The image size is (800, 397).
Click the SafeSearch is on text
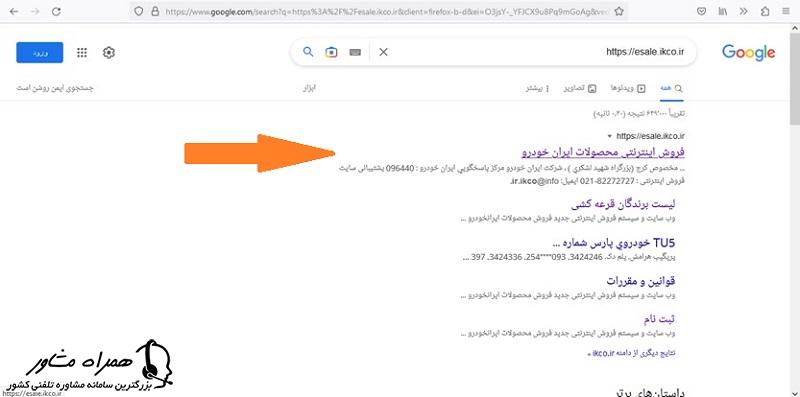click(x=55, y=88)
